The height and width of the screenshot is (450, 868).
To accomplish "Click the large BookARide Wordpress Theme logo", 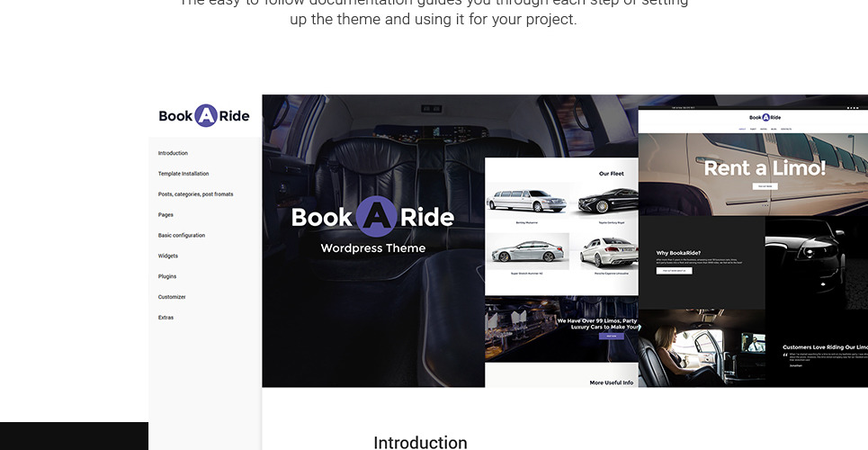I will tap(372, 217).
